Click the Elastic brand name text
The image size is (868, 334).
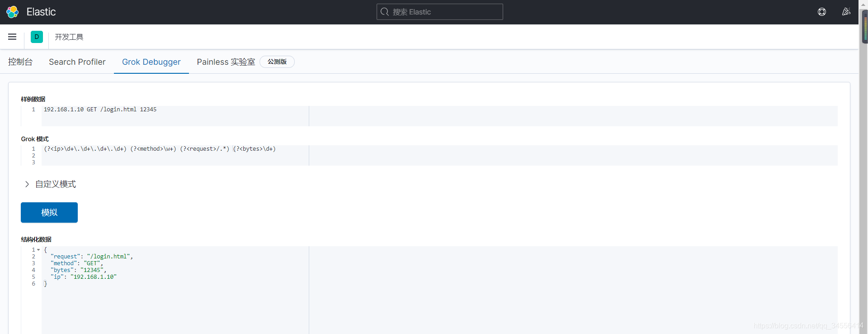pos(41,12)
